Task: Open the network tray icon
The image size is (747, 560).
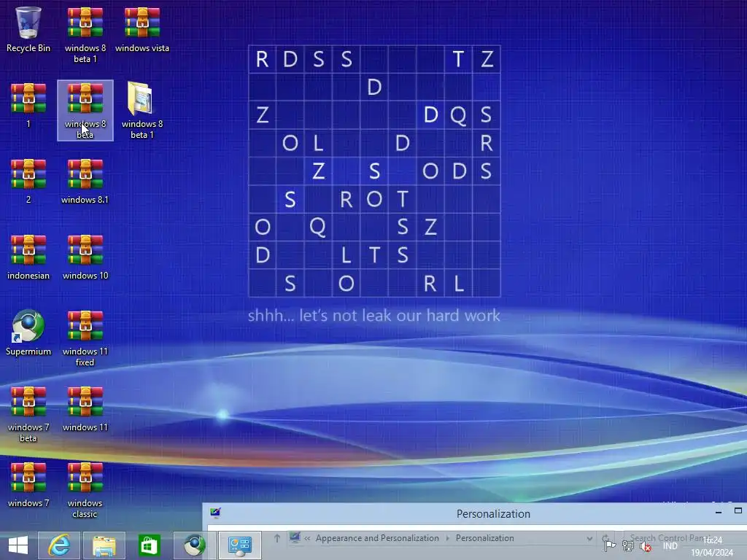Action: pyautogui.click(x=628, y=546)
